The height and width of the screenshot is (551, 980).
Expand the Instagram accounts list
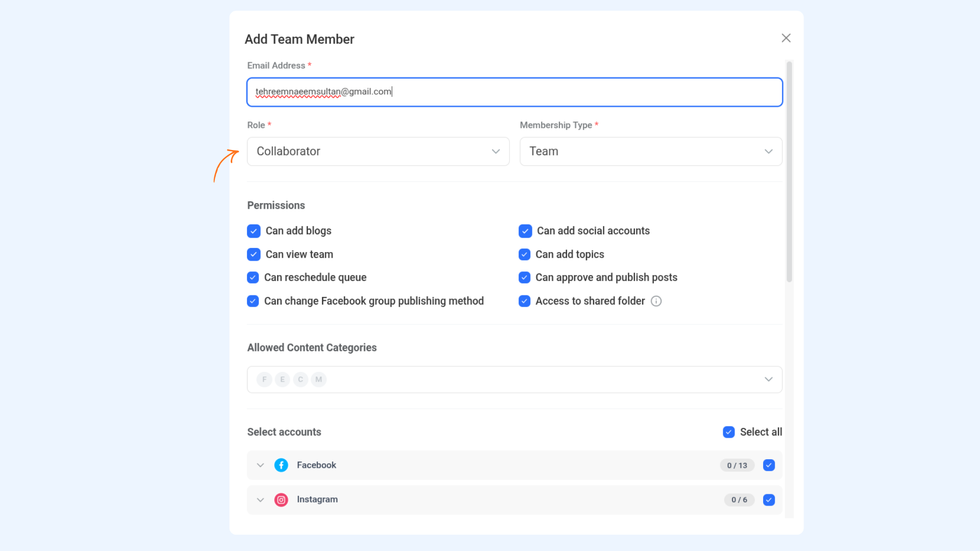point(260,500)
